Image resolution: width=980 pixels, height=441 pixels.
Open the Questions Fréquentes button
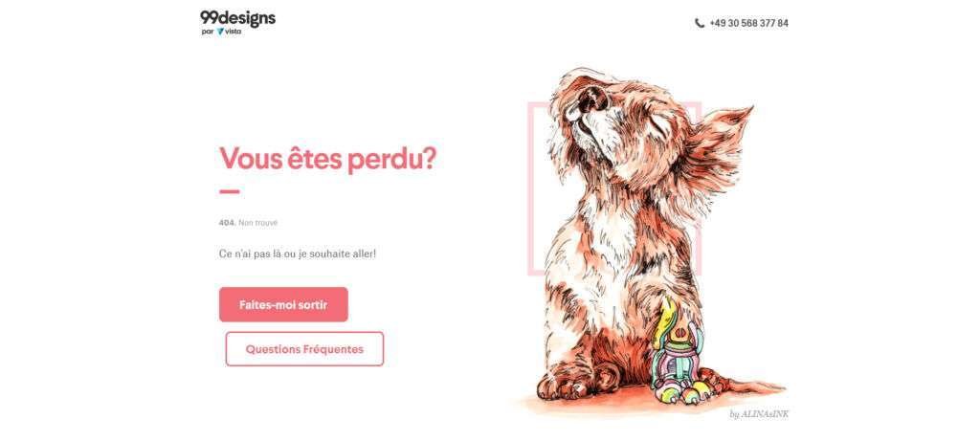point(304,349)
